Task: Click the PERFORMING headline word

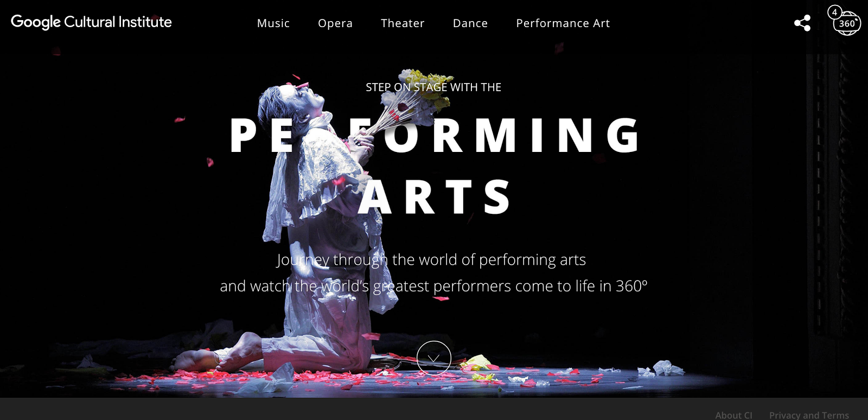Action: (435, 136)
